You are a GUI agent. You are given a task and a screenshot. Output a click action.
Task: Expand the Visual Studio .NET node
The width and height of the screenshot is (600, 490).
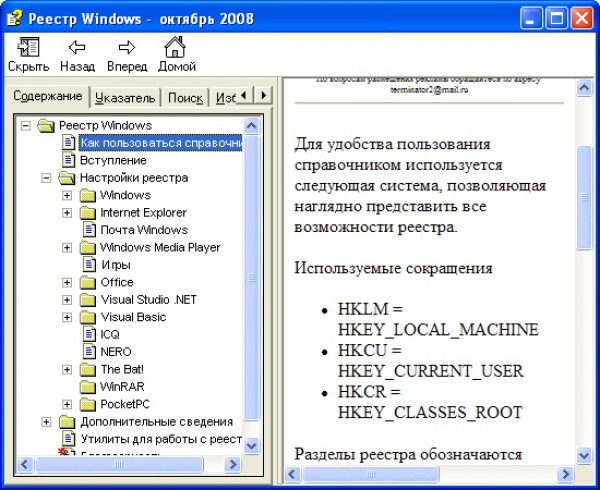pyautogui.click(x=67, y=300)
